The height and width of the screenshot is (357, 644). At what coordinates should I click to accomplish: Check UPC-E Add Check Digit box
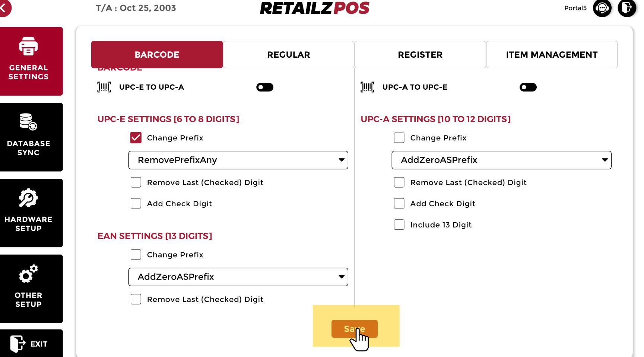[x=136, y=204]
